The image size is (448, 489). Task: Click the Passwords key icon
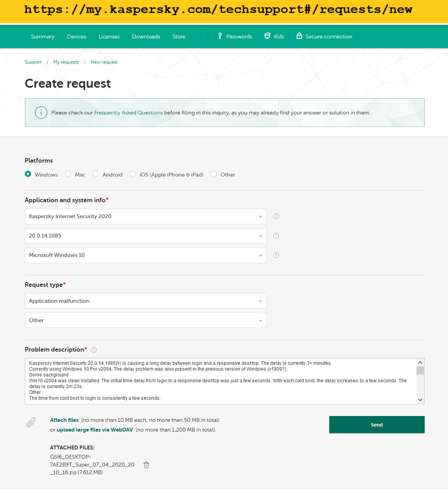pyautogui.click(x=220, y=36)
